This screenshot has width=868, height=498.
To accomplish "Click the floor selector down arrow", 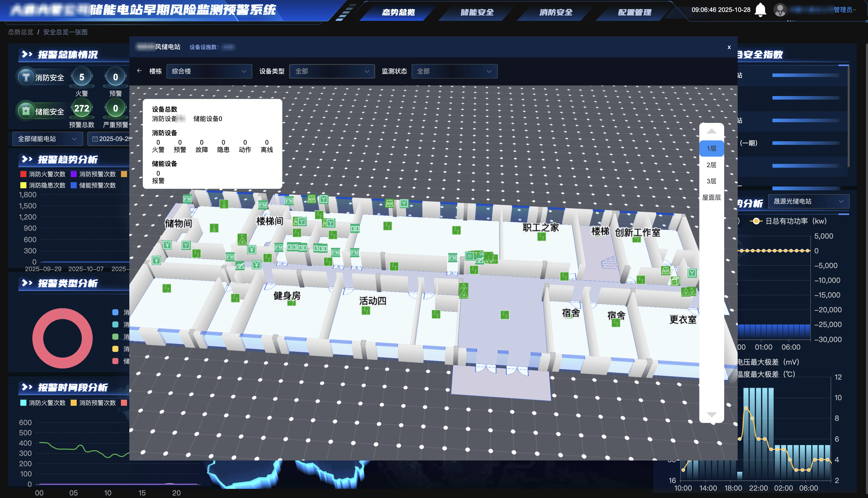I will tap(711, 415).
